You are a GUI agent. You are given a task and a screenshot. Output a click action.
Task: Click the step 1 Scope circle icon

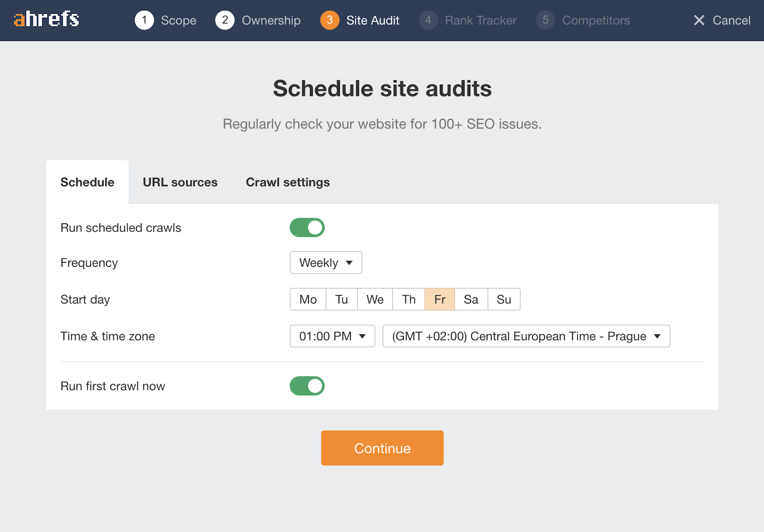(144, 20)
